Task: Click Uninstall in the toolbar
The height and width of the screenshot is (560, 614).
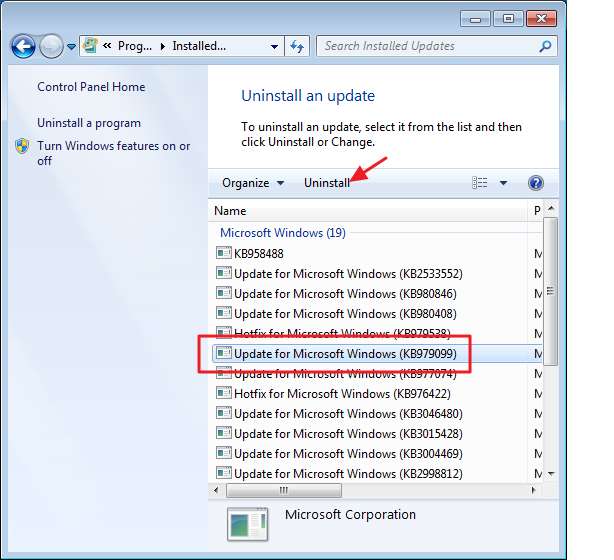Action: [327, 183]
